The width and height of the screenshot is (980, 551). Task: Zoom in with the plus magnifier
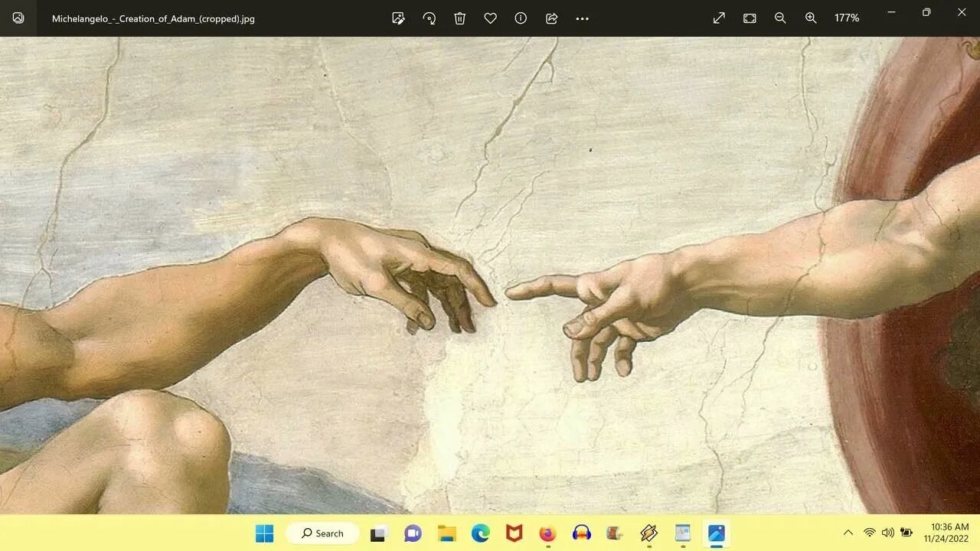[811, 18]
